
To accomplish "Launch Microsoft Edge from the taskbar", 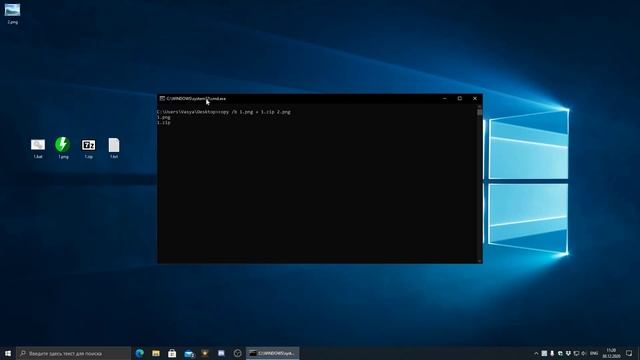I will [140, 353].
